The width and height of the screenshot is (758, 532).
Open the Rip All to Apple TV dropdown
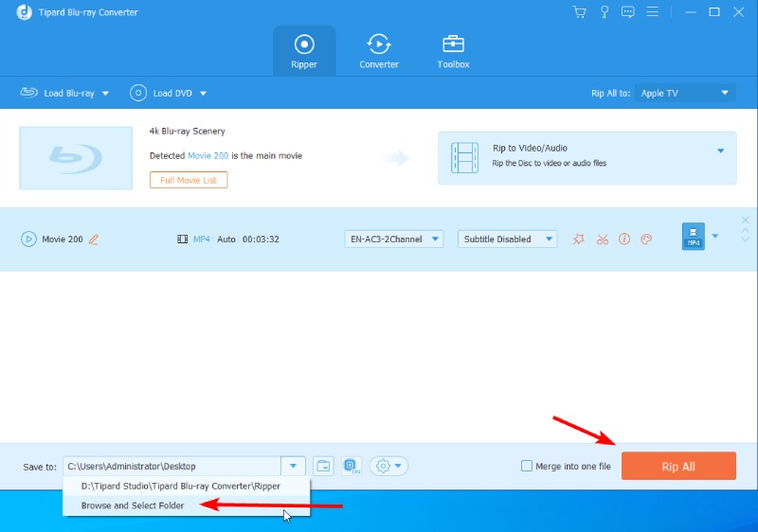685,93
